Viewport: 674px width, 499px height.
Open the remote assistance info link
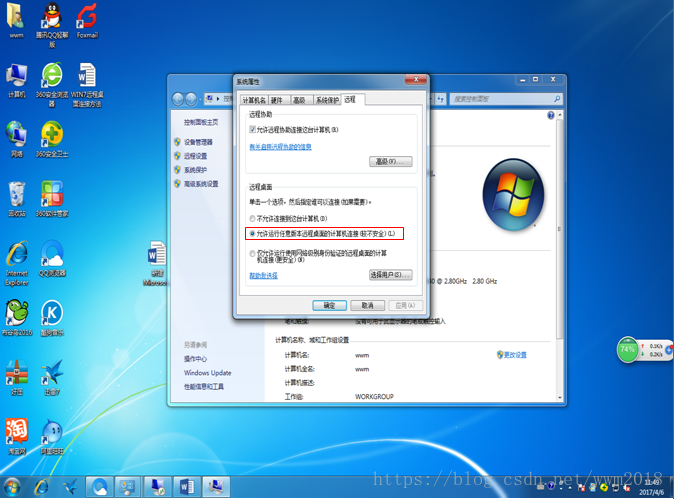[280, 147]
